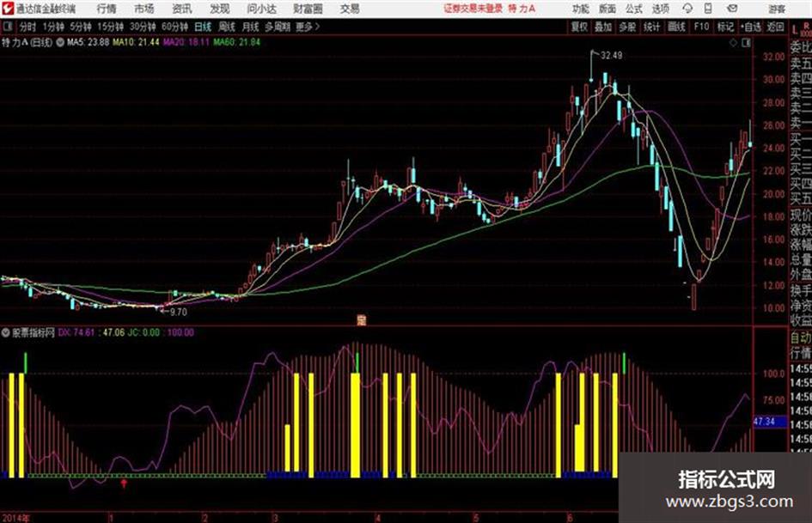Click the 返回 back button

pos(775,27)
